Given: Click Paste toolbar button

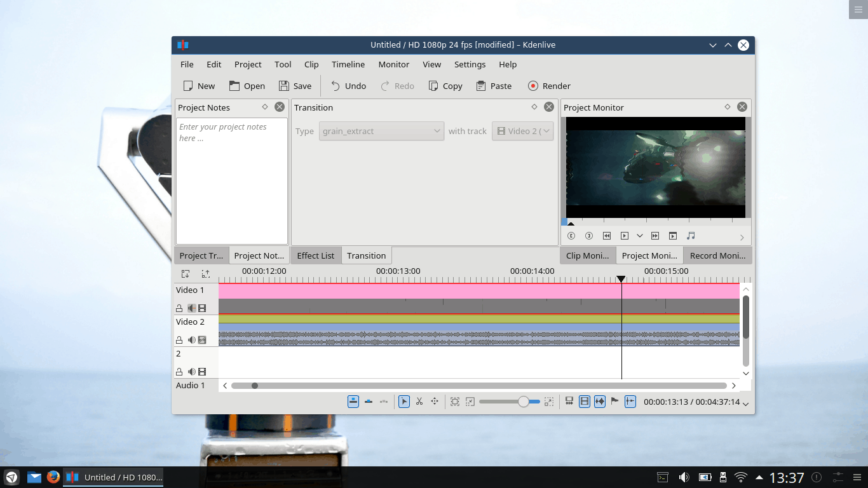Looking at the screenshot, I should [x=494, y=86].
